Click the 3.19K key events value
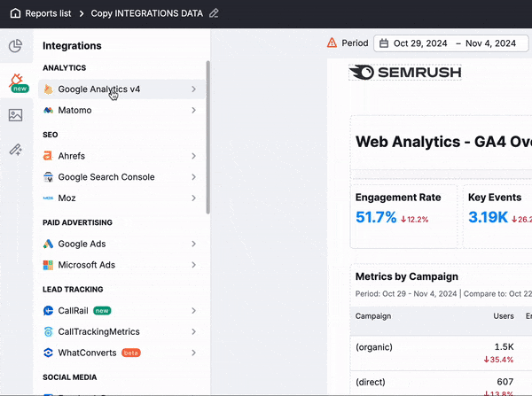The height and width of the screenshot is (396, 532). [488, 217]
